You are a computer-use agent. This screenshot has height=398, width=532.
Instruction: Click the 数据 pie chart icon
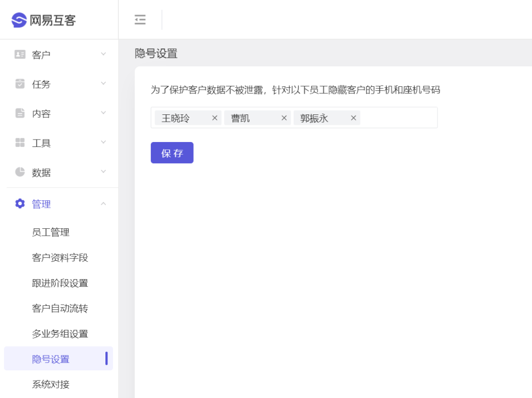point(20,172)
